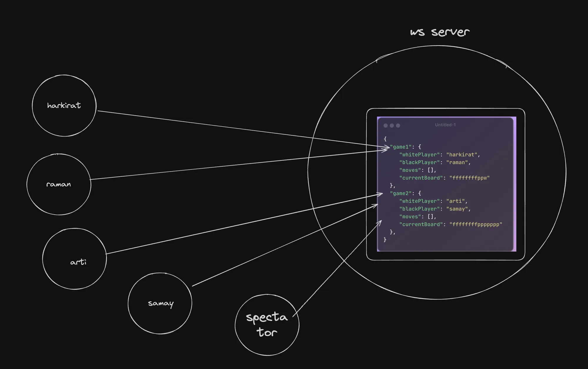Click the arti circle node
The image size is (588, 369).
[75, 259]
